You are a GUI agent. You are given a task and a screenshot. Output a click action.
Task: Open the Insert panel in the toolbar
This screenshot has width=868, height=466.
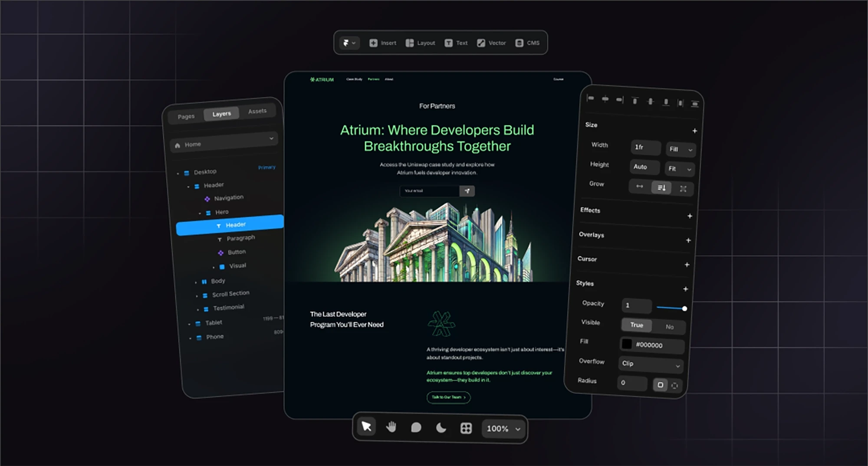[382, 43]
